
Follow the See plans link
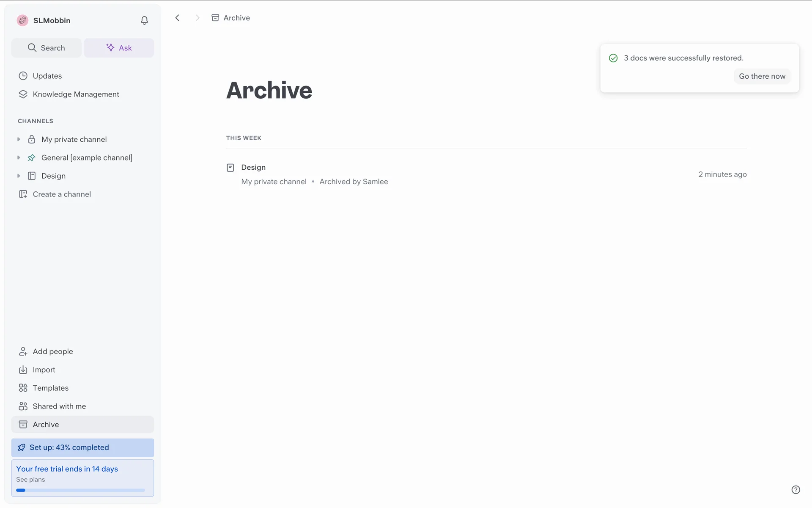coord(30,480)
